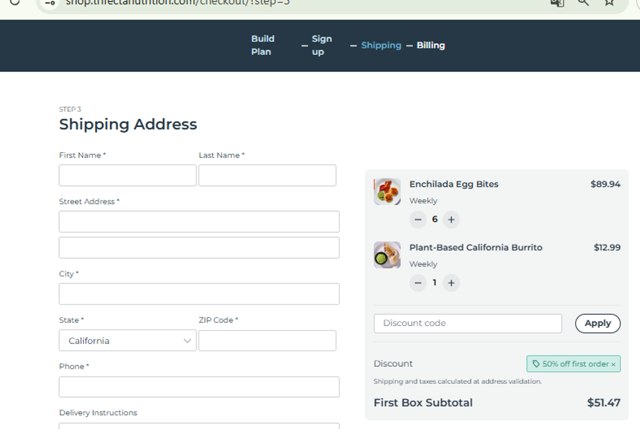Click the Discount code input

[468, 323]
